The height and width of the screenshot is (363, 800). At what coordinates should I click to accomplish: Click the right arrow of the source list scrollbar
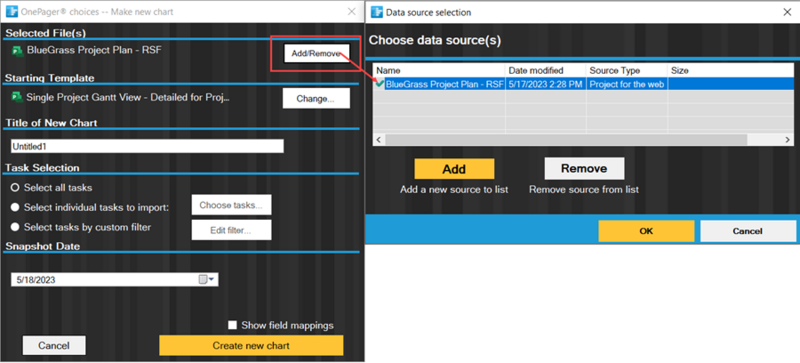point(787,140)
